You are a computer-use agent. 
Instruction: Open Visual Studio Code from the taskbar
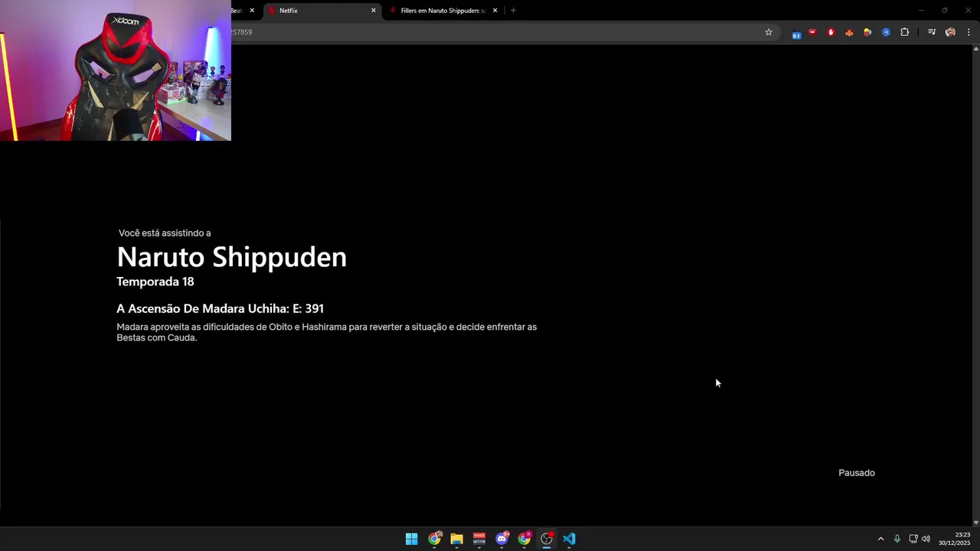pyautogui.click(x=569, y=539)
